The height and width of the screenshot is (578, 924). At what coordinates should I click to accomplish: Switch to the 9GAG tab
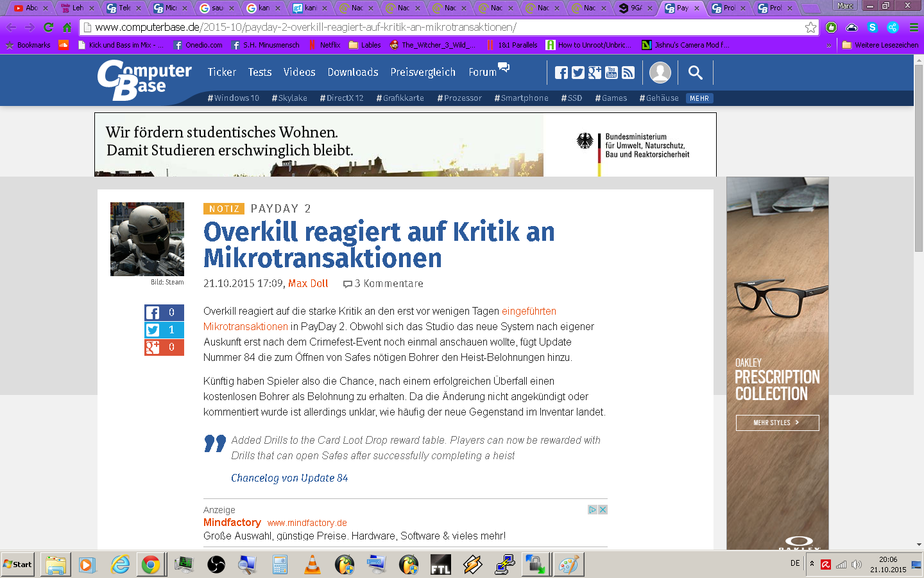(635, 8)
